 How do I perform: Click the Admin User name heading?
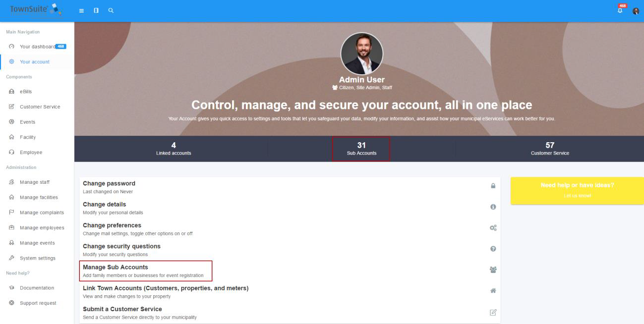click(x=361, y=80)
